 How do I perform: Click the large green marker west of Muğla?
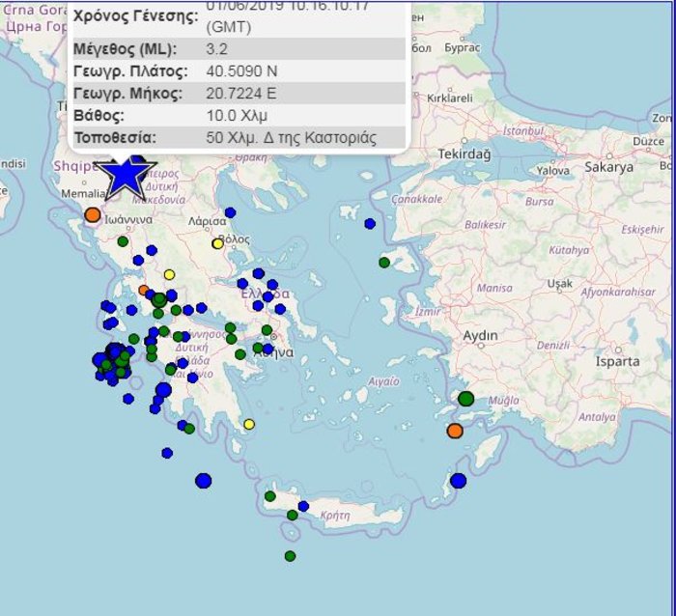(466, 399)
